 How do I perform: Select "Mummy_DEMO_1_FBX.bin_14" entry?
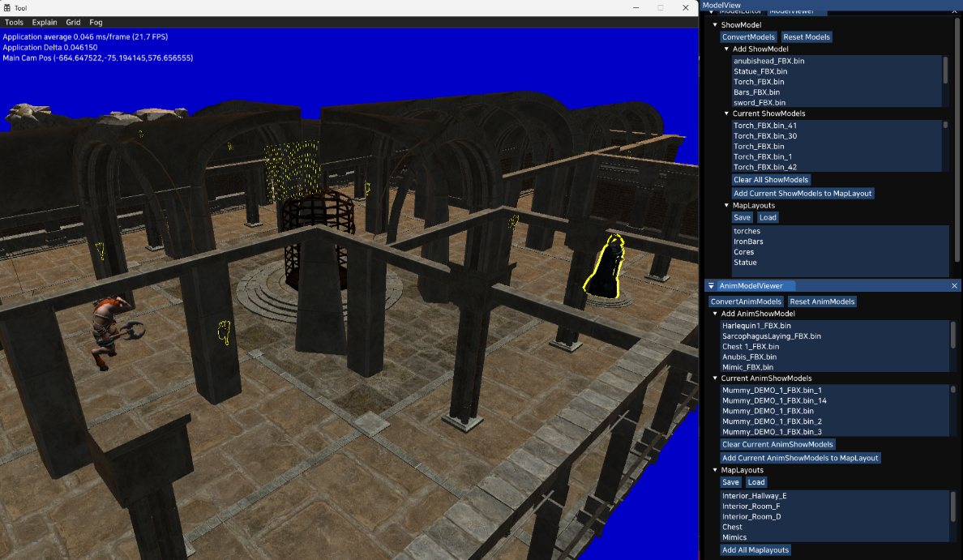pos(835,400)
